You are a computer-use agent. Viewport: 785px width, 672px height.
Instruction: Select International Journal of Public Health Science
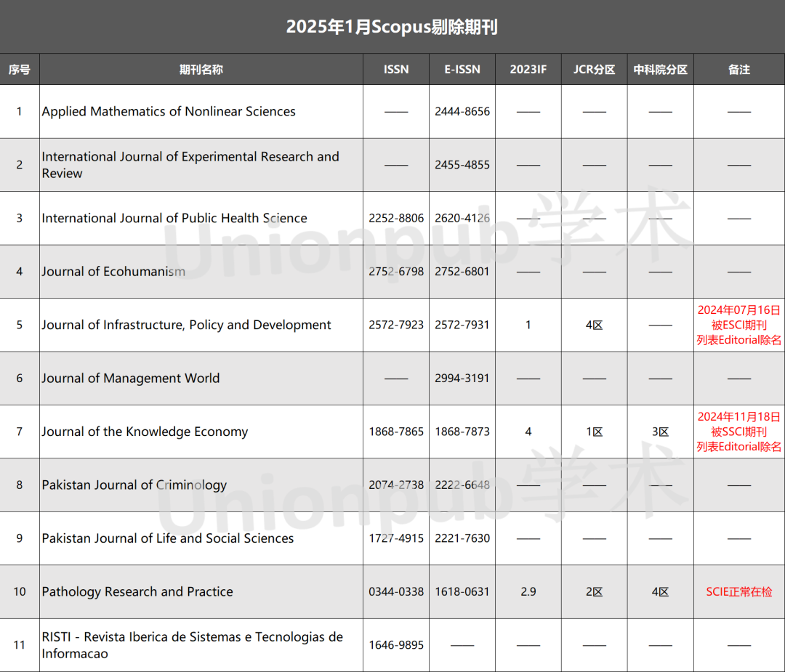(x=201, y=218)
